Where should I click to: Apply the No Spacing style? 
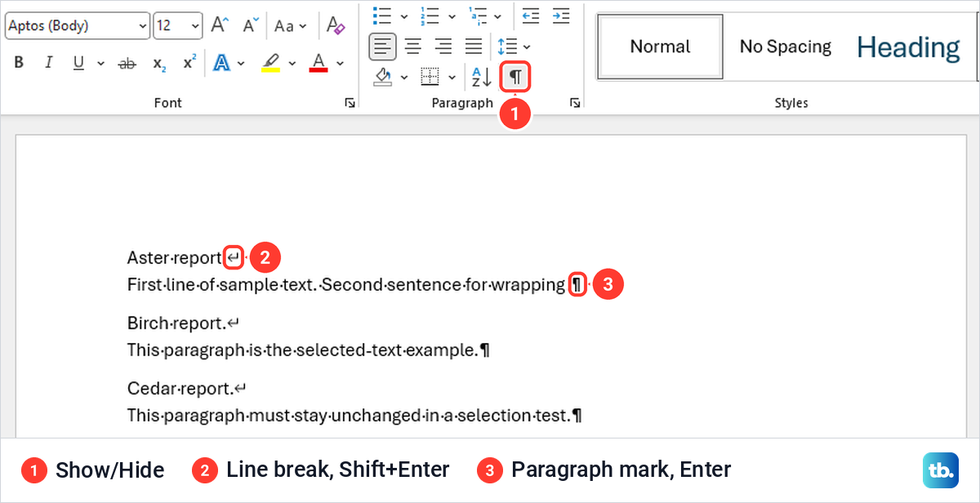[x=786, y=47]
